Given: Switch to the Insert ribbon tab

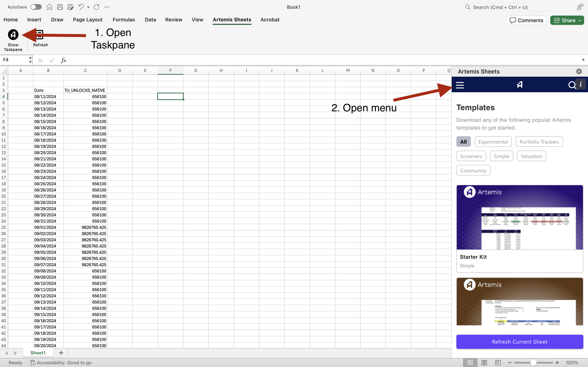Looking at the screenshot, I should [x=34, y=20].
